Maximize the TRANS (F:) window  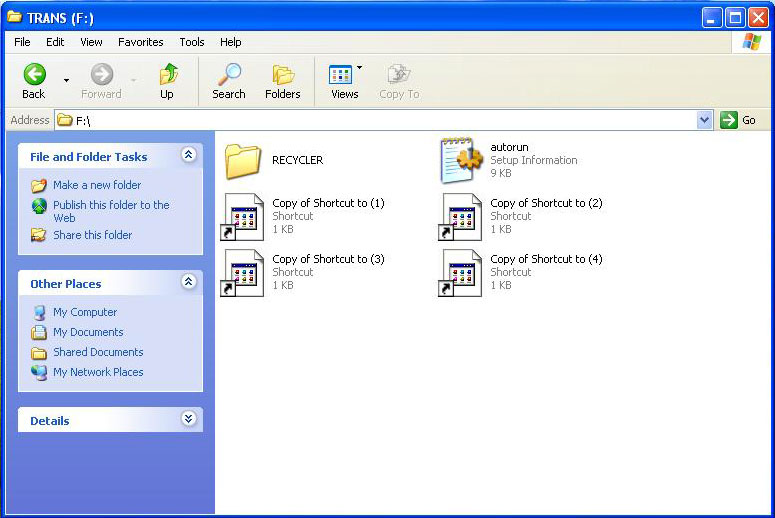pyautogui.click(x=735, y=18)
